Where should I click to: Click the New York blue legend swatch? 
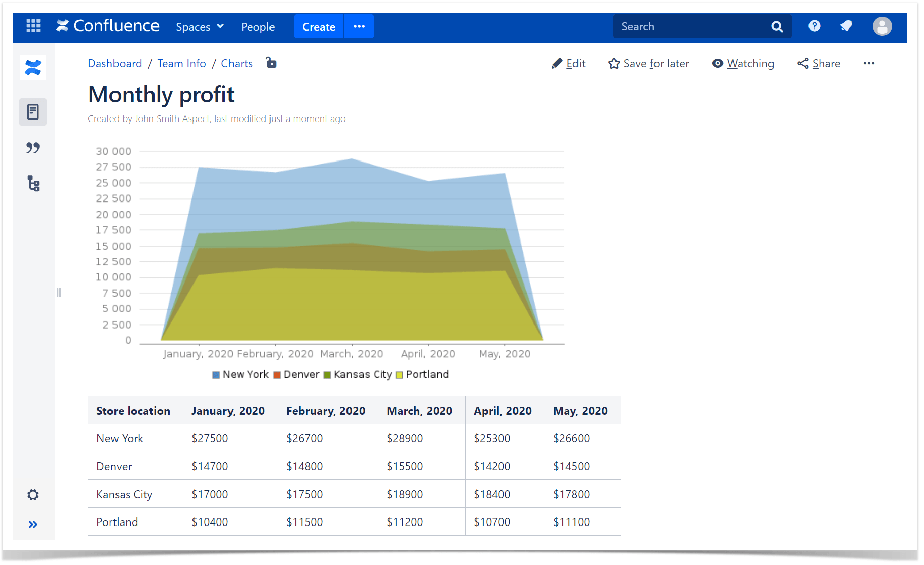(216, 375)
